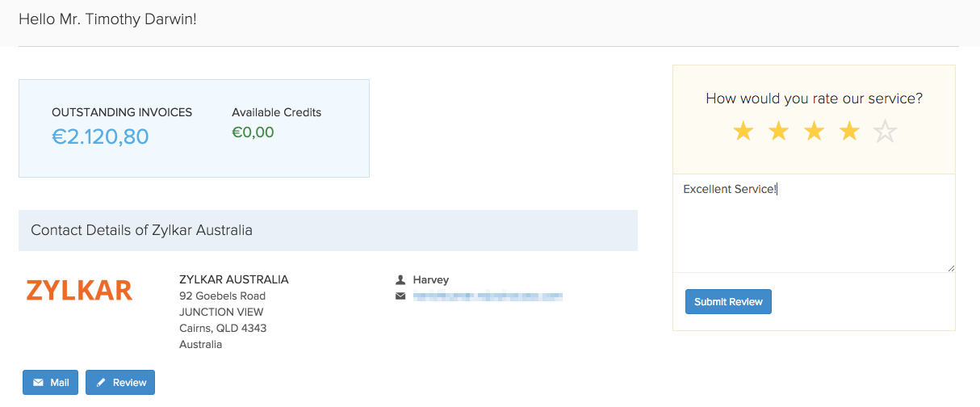Viewport: 980px width, 407px height.
Task: Click the envelope icon beside the blurred email
Action: [400, 296]
